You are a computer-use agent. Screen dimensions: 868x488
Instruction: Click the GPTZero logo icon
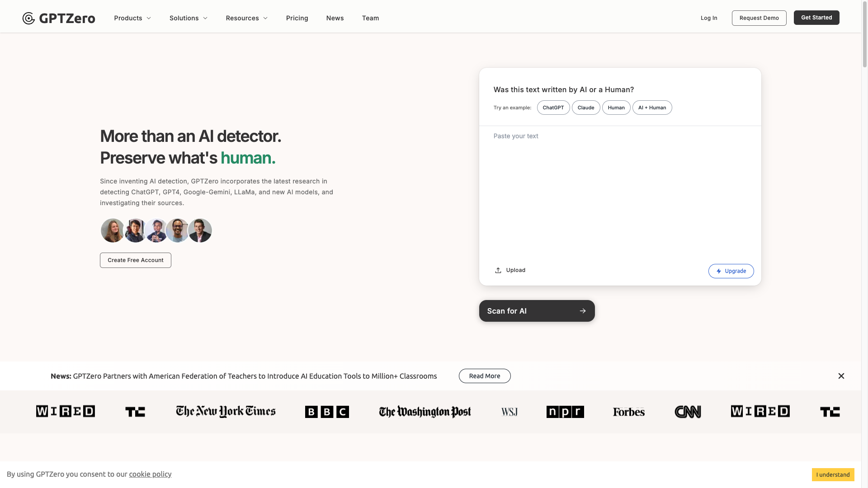tap(28, 18)
